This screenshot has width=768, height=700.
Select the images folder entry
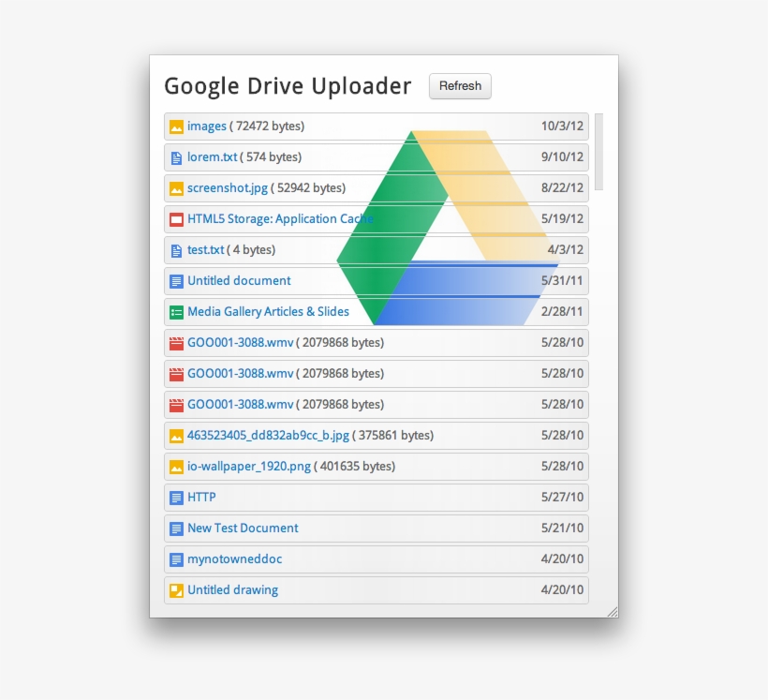click(207, 126)
